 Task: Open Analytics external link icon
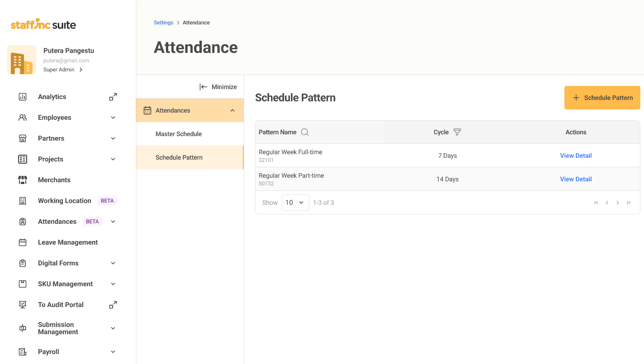(x=113, y=97)
